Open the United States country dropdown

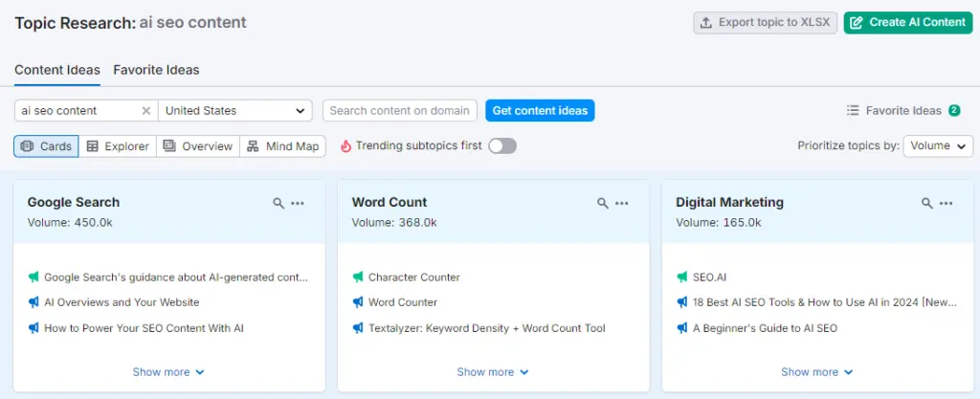coord(234,111)
